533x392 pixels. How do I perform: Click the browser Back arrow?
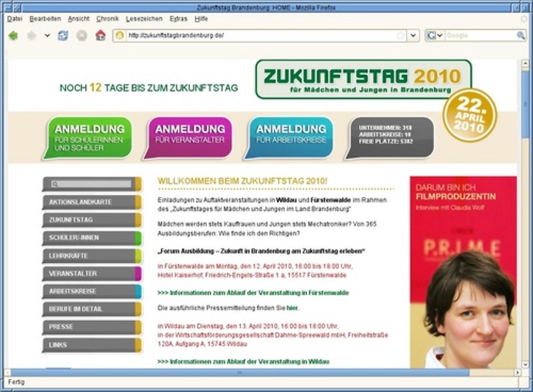[13, 36]
